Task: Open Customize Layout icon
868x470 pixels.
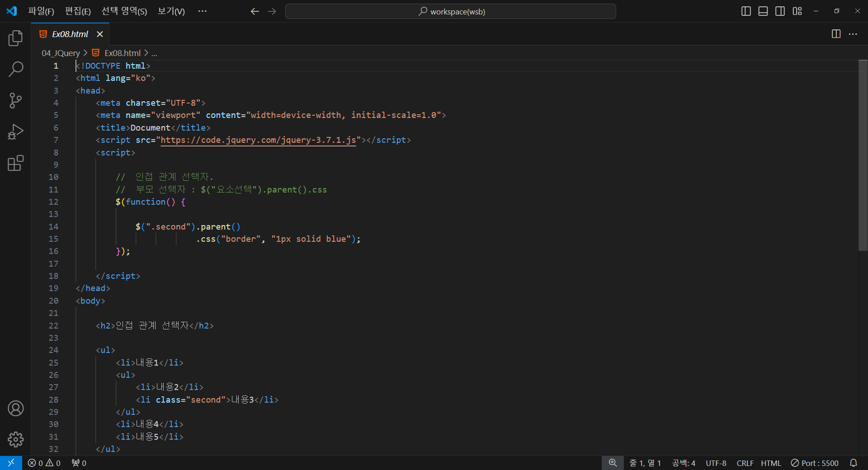Action: point(797,11)
